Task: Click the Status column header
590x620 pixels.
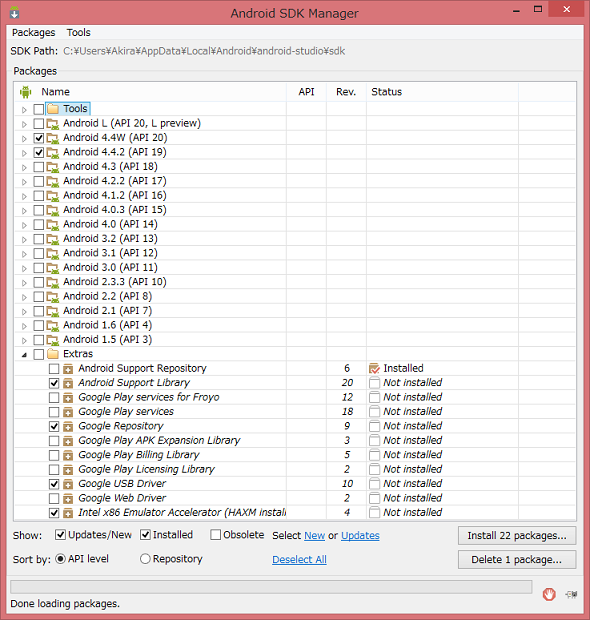Action: (x=442, y=92)
